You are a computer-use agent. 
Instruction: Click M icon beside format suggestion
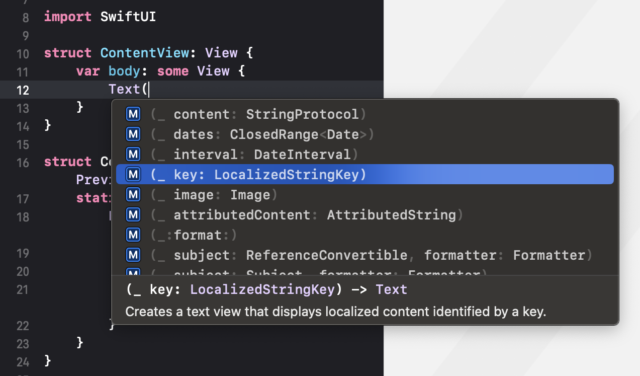(133, 235)
